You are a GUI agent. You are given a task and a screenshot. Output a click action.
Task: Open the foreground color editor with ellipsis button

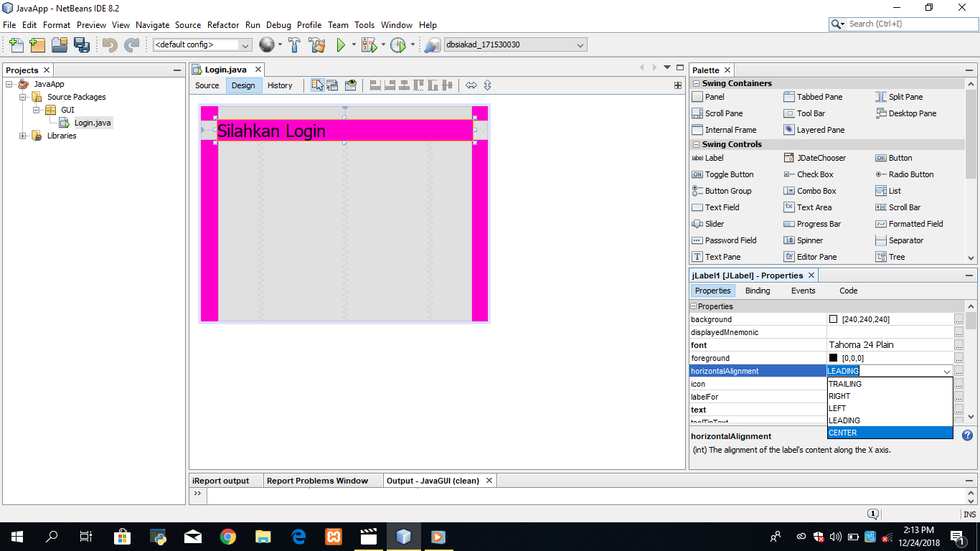959,357
